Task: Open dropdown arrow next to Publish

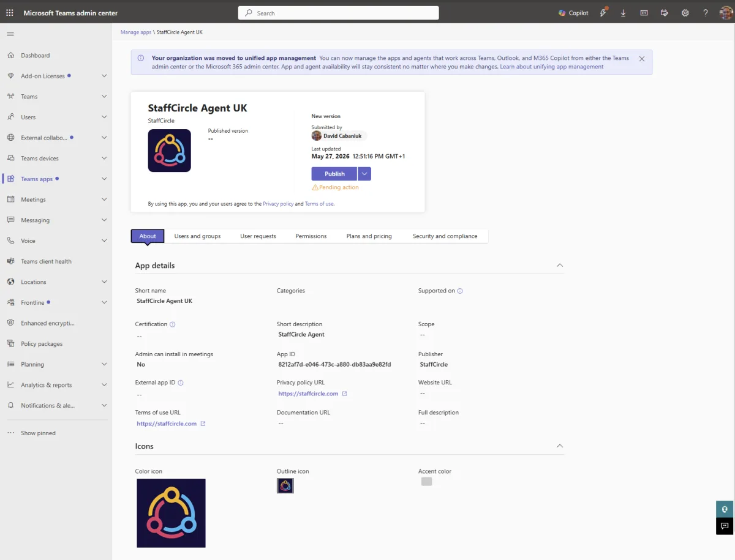Action: [x=364, y=174]
